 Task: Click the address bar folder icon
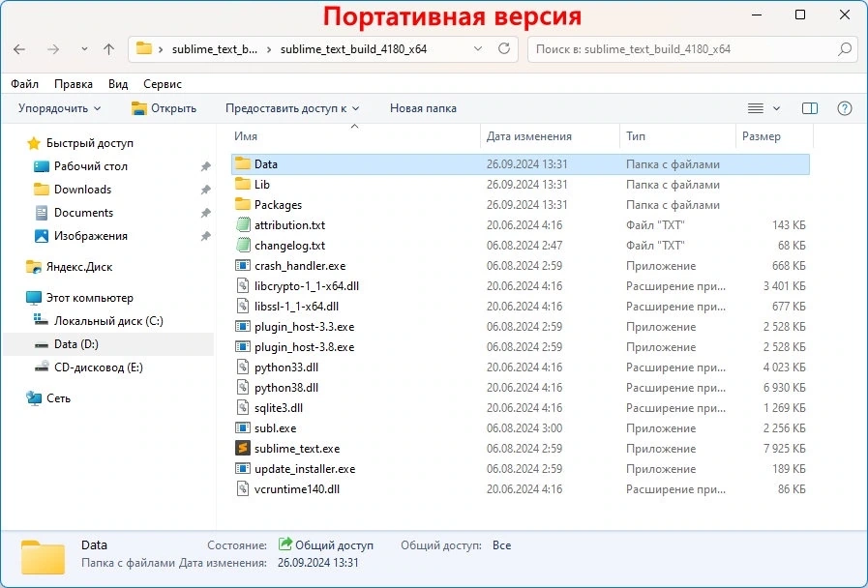pos(144,48)
